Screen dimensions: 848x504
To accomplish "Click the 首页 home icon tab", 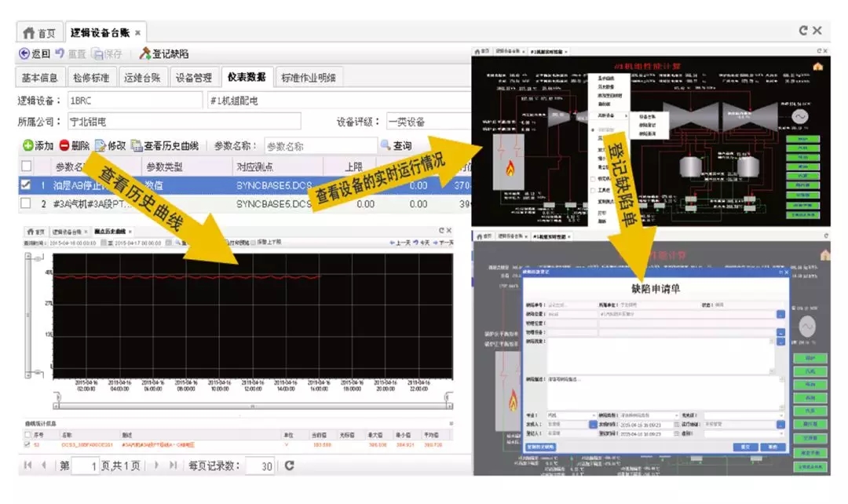I will pos(39,32).
